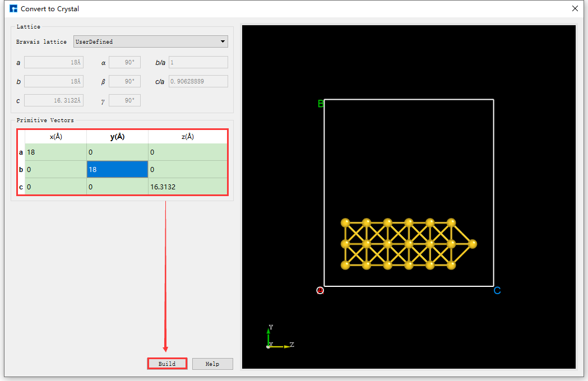The width and height of the screenshot is (588, 381).
Task: Select the b vector y-value cell showing 18
Action: 117,169
